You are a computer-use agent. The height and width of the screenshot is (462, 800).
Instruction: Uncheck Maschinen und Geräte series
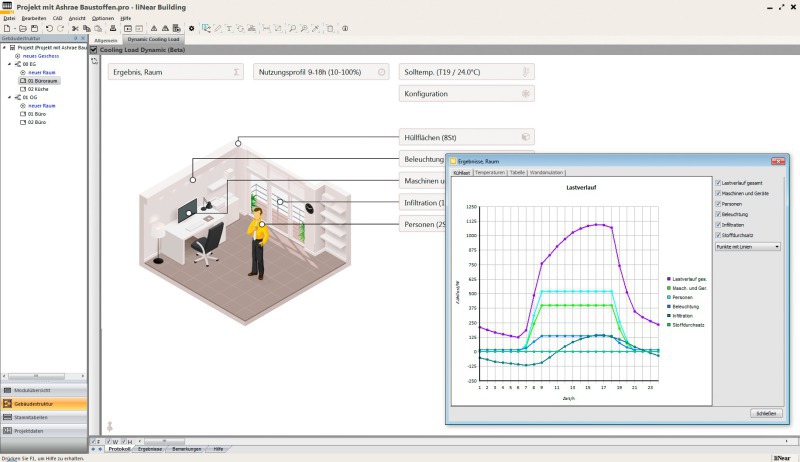(718, 193)
